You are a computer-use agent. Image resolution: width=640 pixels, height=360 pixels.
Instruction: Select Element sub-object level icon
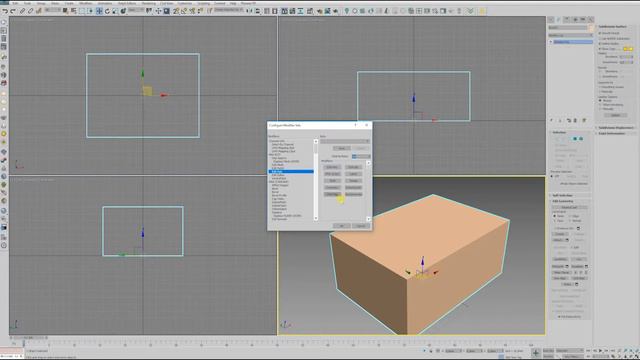point(581,138)
